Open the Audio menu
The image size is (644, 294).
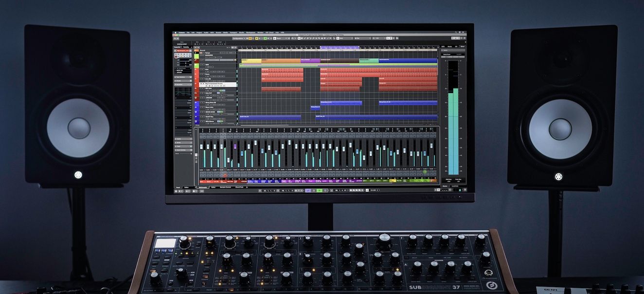(206, 33)
